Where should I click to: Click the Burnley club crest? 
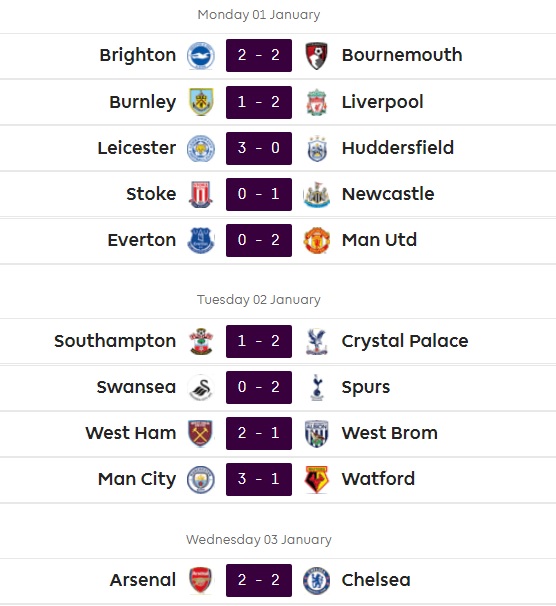(201, 102)
